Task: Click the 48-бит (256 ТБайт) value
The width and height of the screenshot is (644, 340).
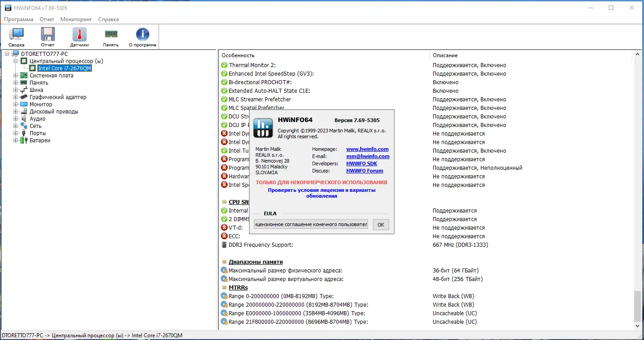Action: click(x=458, y=279)
